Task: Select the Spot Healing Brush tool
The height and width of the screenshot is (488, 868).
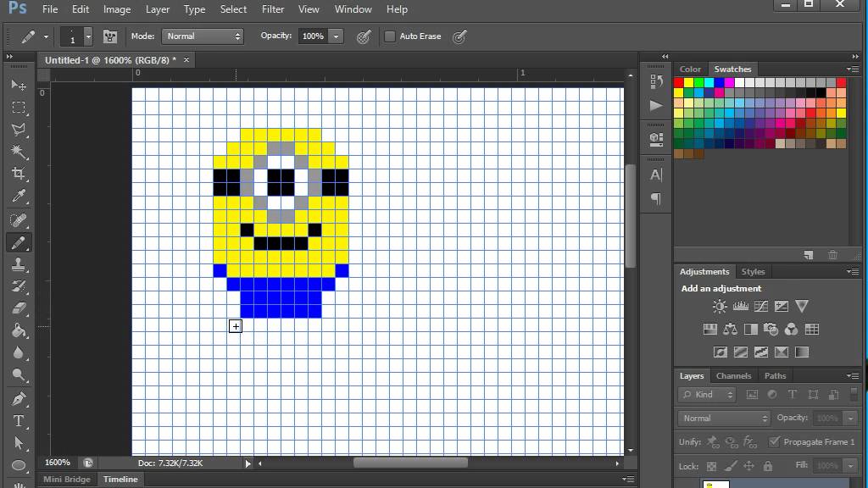Action: (x=19, y=220)
